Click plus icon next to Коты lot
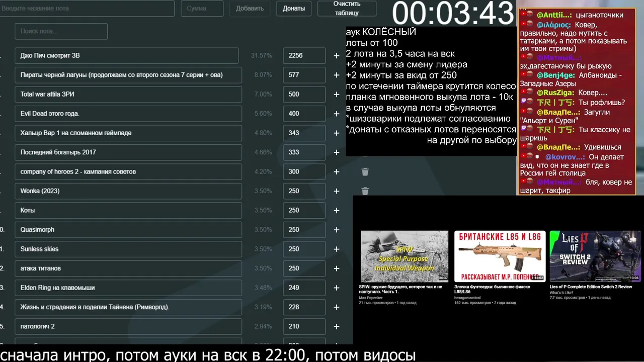 tap(337, 211)
